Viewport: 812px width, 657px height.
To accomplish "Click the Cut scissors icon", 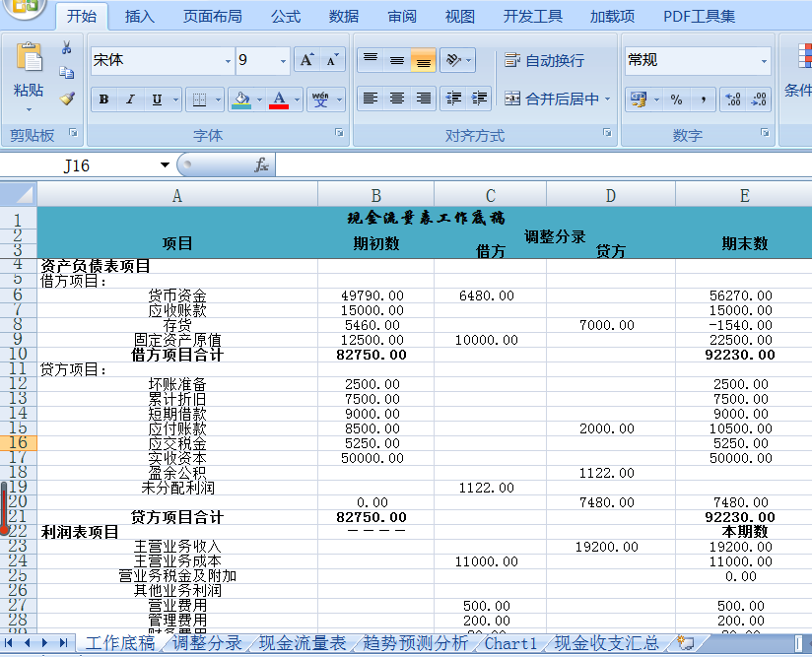I will click(x=67, y=48).
